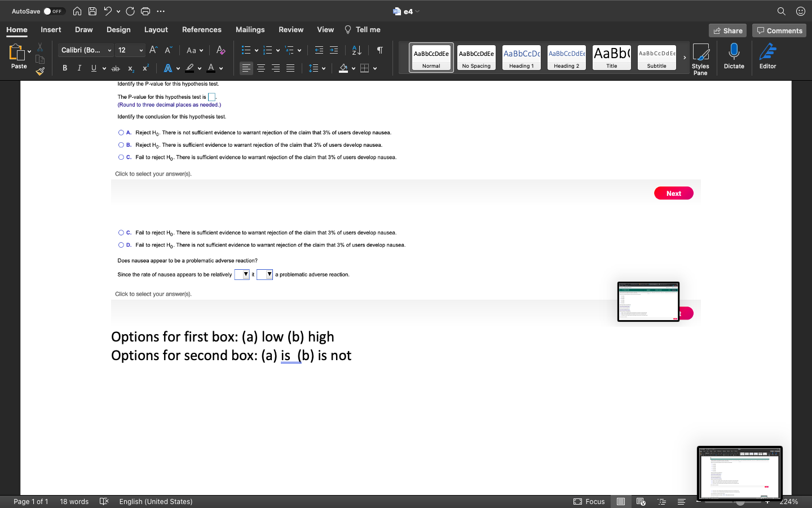The height and width of the screenshot is (508, 812).
Task: Open the Insert ribbon tab
Action: 51,29
